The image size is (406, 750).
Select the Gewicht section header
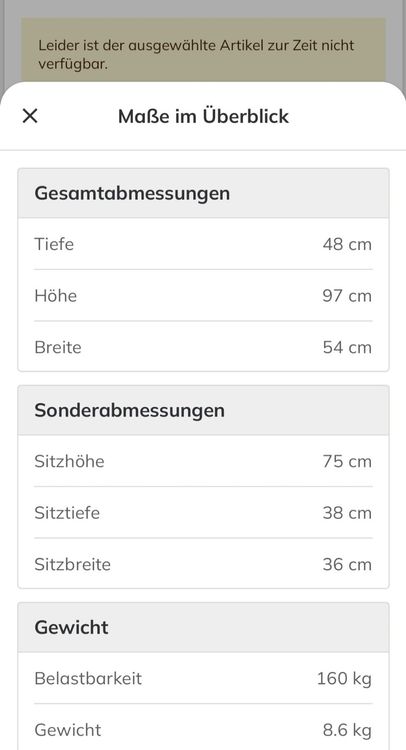click(x=203, y=628)
